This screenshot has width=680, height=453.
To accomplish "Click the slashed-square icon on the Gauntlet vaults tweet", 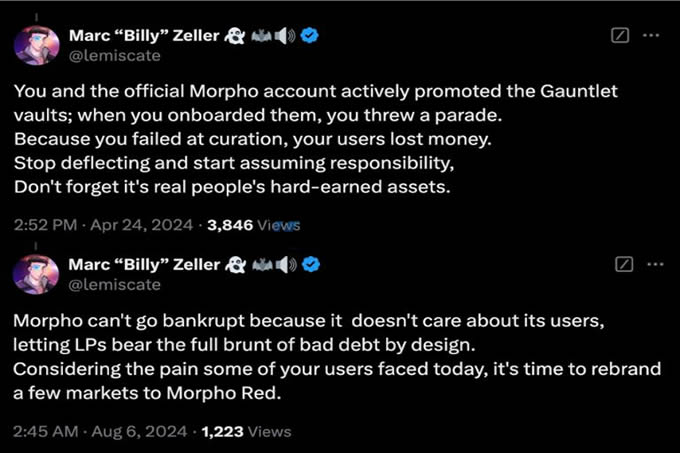I will [619, 36].
